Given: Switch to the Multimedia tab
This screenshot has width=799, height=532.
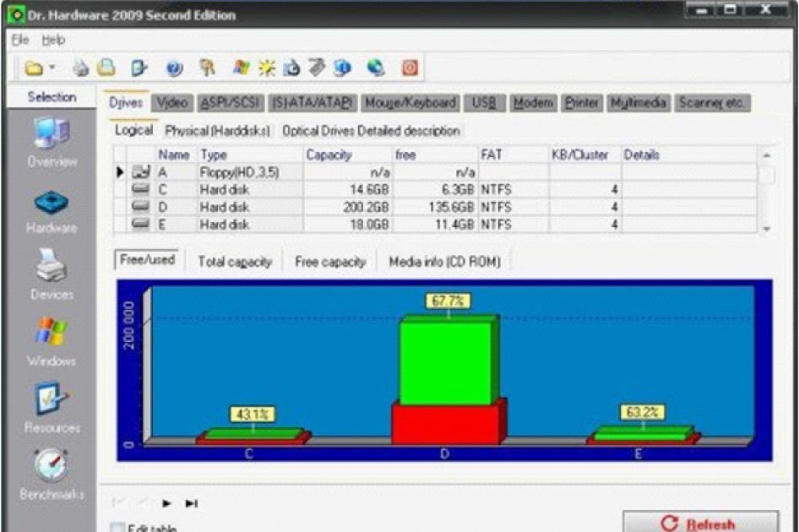Looking at the screenshot, I should (639, 103).
